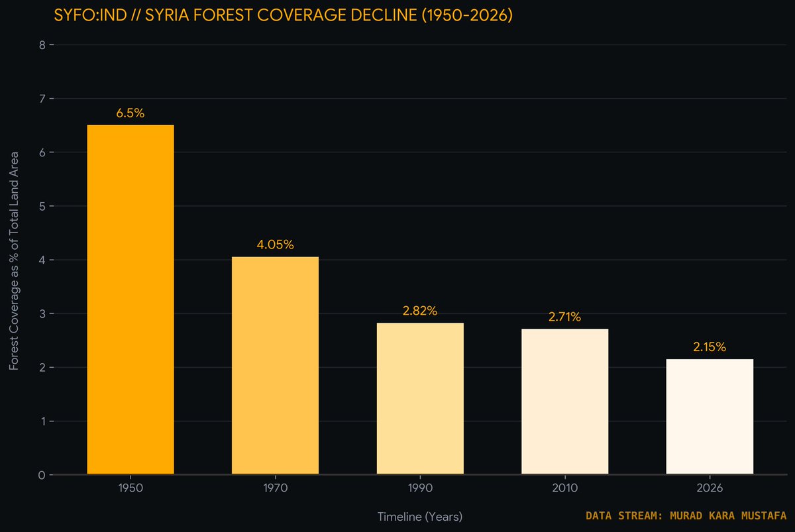Click the Data Stream Murad Kara Mustafa credit
Viewport: 795px width, 532px height.
coord(686,515)
